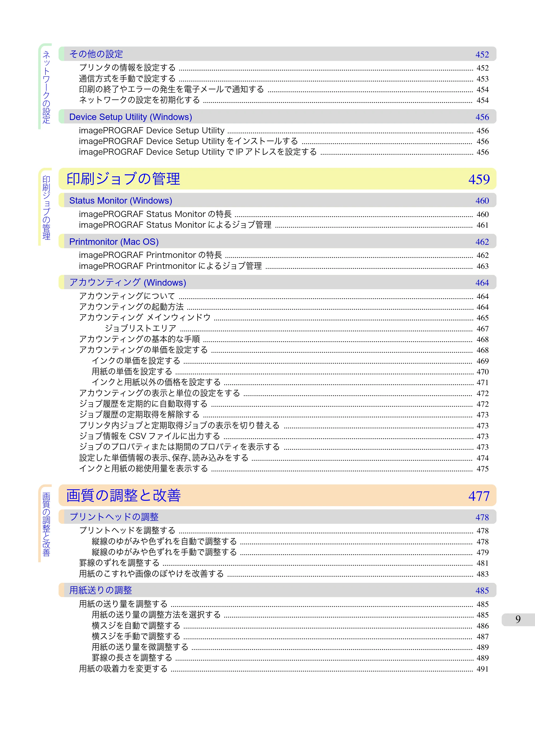Open the Status Monitor (Windows) section
This screenshot has width=535, height=756.
click(277, 200)
